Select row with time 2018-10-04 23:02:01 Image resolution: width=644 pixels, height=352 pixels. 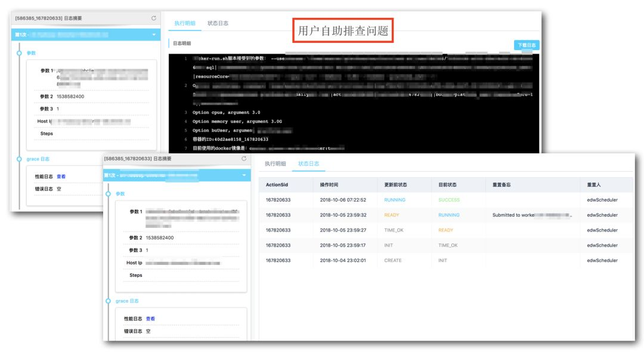(x=445, y=260)
